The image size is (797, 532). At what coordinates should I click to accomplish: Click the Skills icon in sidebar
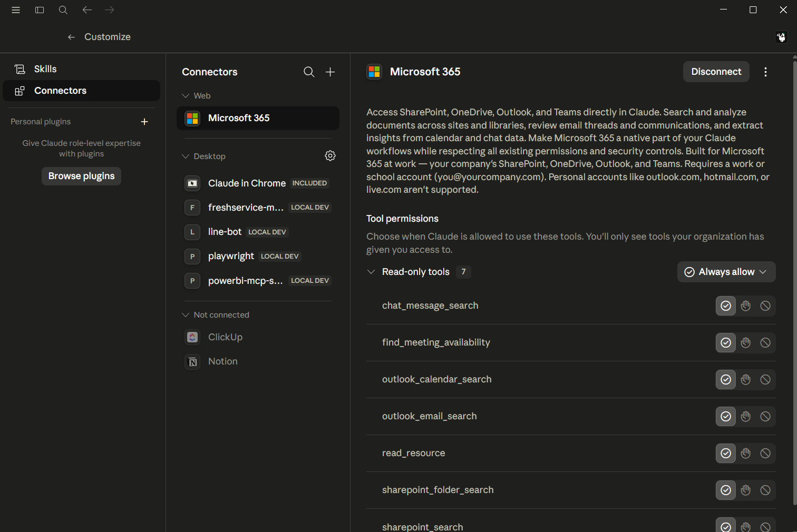point(20,69)
